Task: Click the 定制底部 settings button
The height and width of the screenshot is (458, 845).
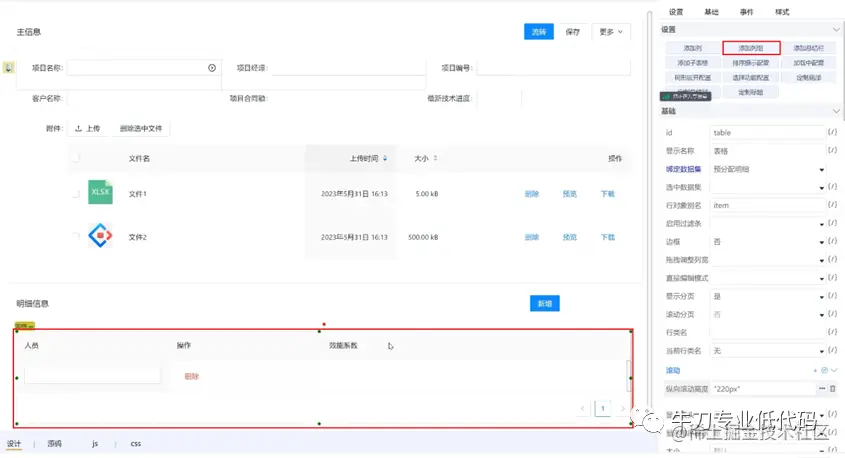Action: point(808,78)
